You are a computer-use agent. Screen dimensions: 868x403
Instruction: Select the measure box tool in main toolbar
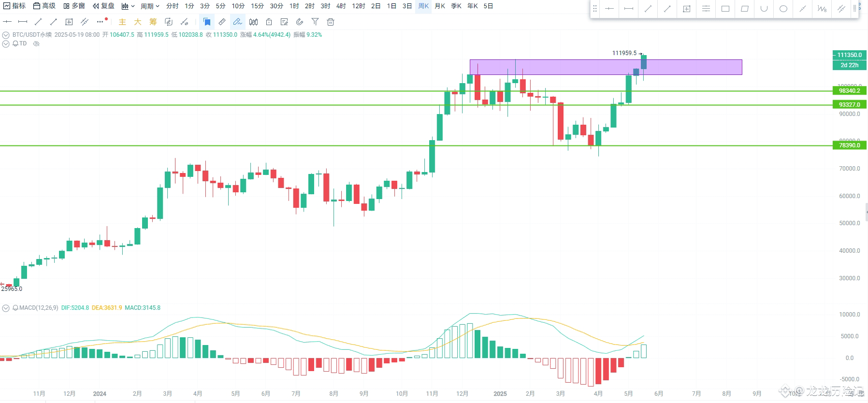click(69, 22)
